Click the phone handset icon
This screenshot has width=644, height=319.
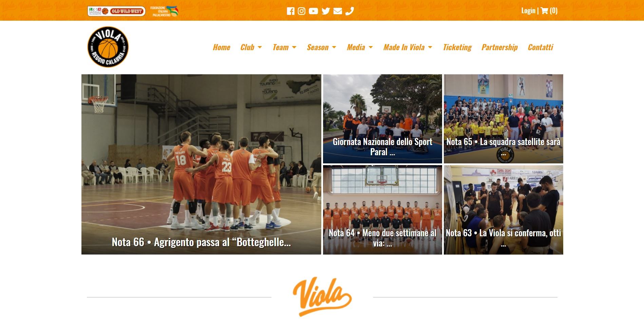349,11
